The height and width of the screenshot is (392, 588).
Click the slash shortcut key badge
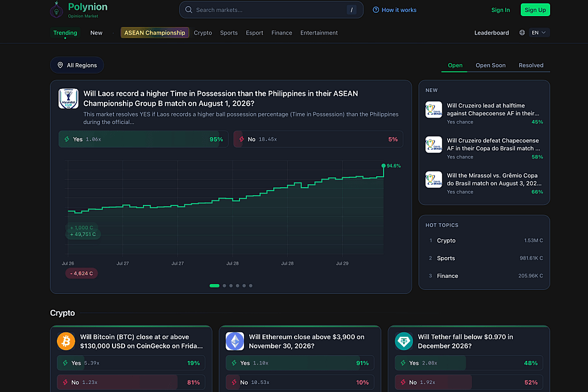(351, 10)
